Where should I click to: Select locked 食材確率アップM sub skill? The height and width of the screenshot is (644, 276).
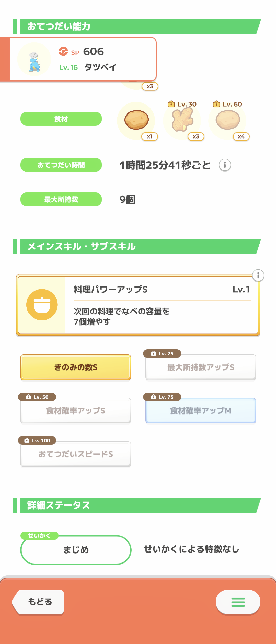click(x=201, y=411)
